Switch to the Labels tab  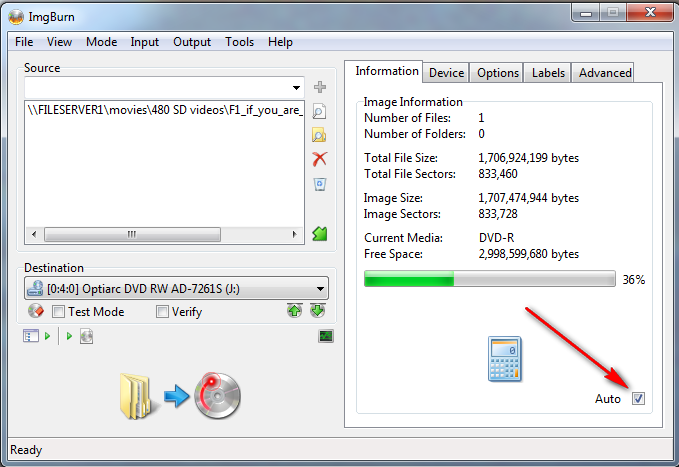click(x=548, y=73)
